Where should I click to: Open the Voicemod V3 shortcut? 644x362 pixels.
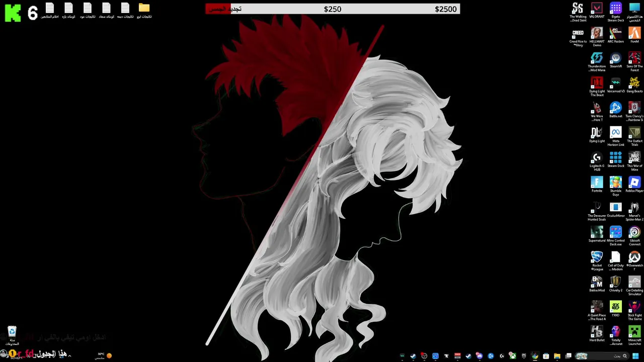pos(616,85)
